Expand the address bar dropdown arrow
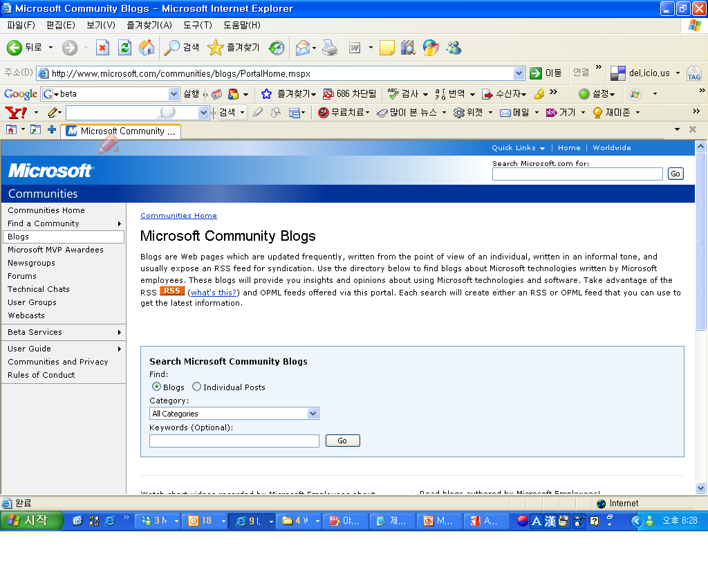 pyautogui.click(x=519, y=73)
